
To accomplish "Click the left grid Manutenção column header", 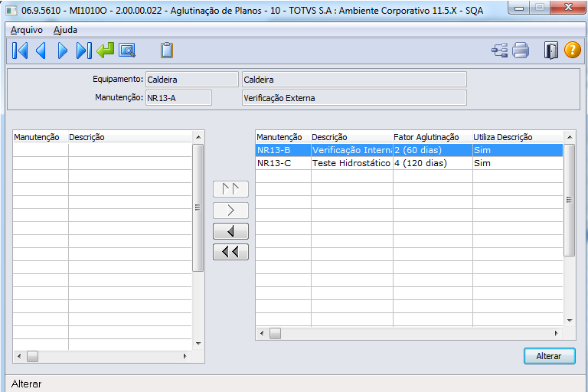I will 41,137.
